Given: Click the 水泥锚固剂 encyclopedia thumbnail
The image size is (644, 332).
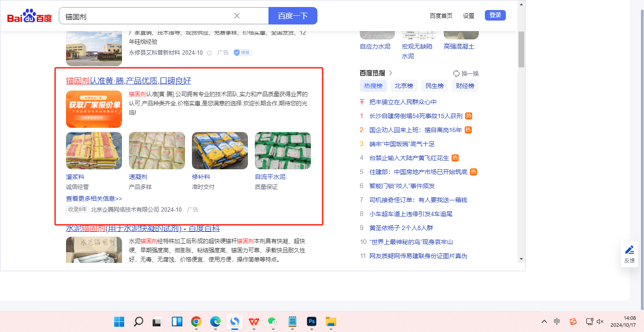Looking at the screenshot, I should click(94, 250).
